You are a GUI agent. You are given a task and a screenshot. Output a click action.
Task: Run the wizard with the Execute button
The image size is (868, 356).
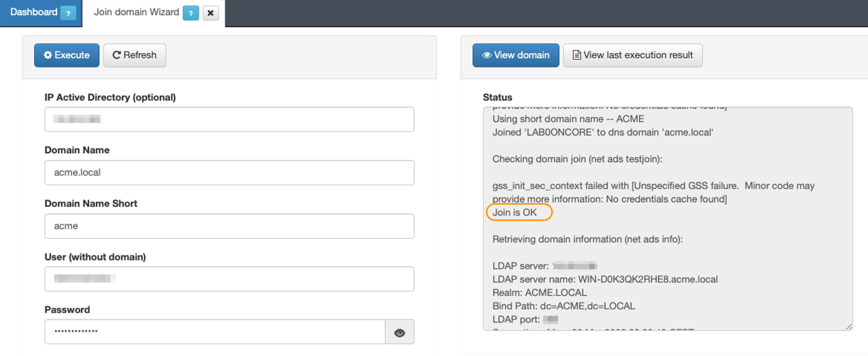66,55
